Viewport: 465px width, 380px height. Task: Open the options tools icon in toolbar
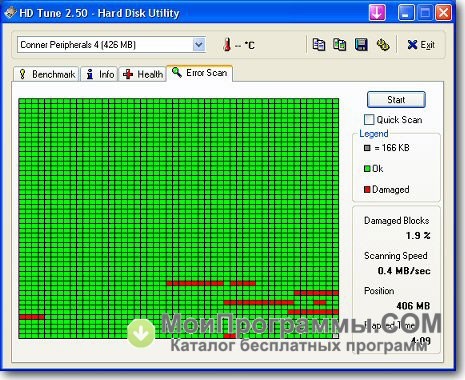tap(383, 45)
